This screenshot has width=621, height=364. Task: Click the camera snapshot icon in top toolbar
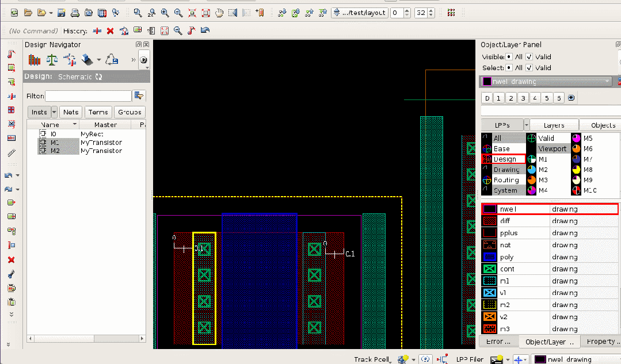tap(88, 13)
